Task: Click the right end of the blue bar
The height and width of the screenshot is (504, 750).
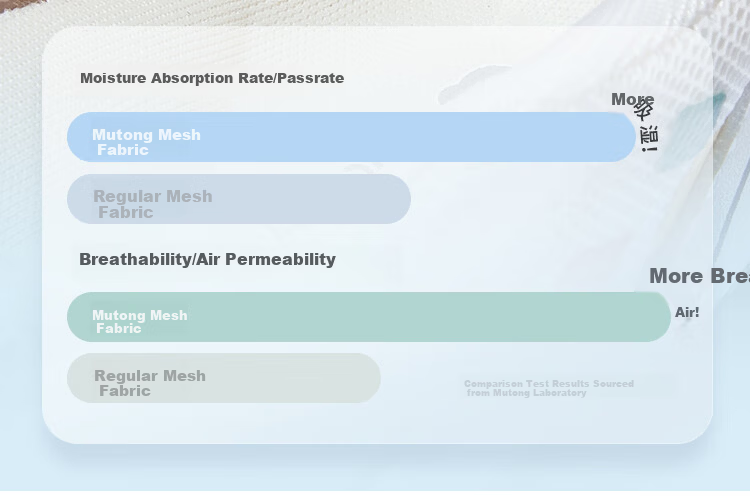Action: point(622,137)
